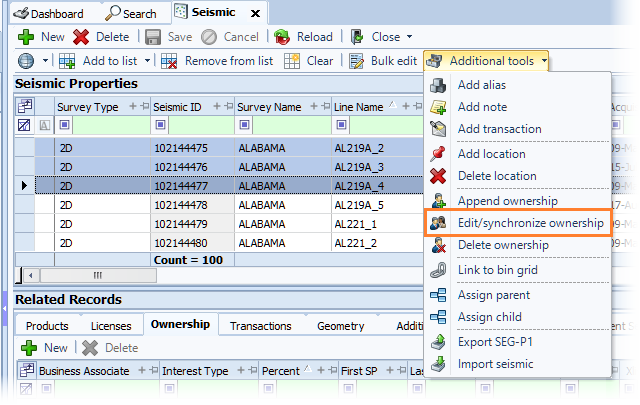Open Business Associate column summary plus icon

click(142, 370)
